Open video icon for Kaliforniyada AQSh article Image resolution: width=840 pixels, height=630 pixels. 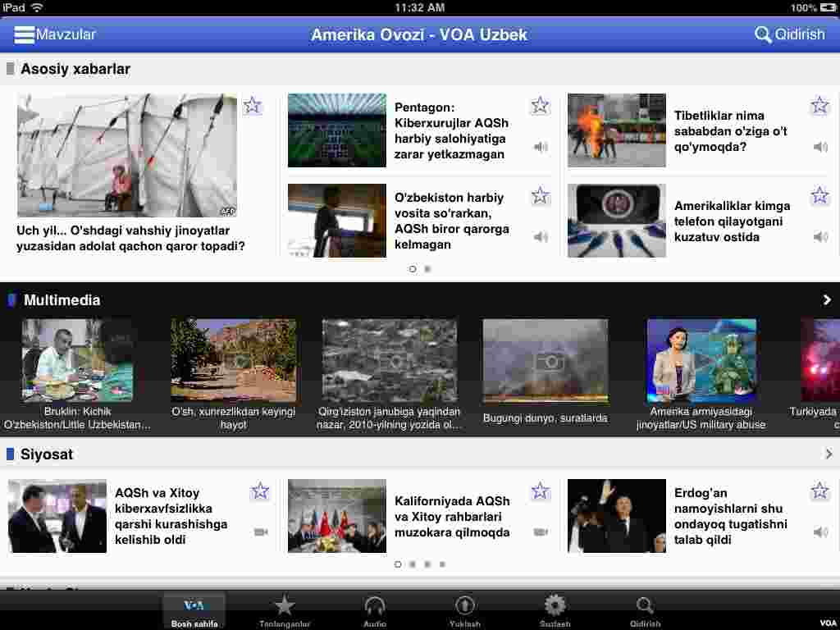coord(541,532)
